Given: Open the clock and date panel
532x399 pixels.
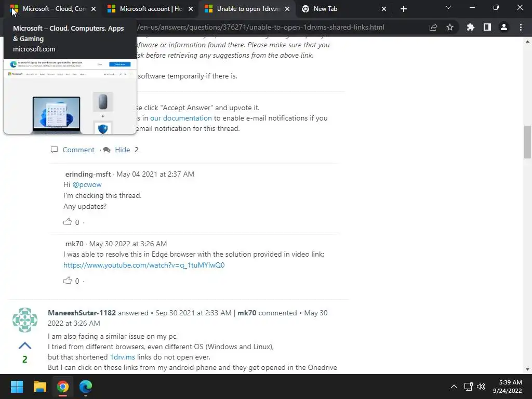Looking at the screenshot, I should (507, 387).
